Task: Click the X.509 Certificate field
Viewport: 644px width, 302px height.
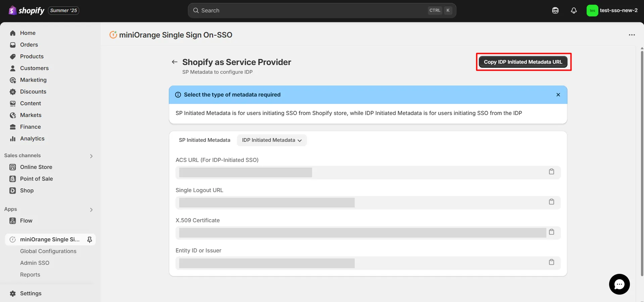Action: click(x=368, y=233)
